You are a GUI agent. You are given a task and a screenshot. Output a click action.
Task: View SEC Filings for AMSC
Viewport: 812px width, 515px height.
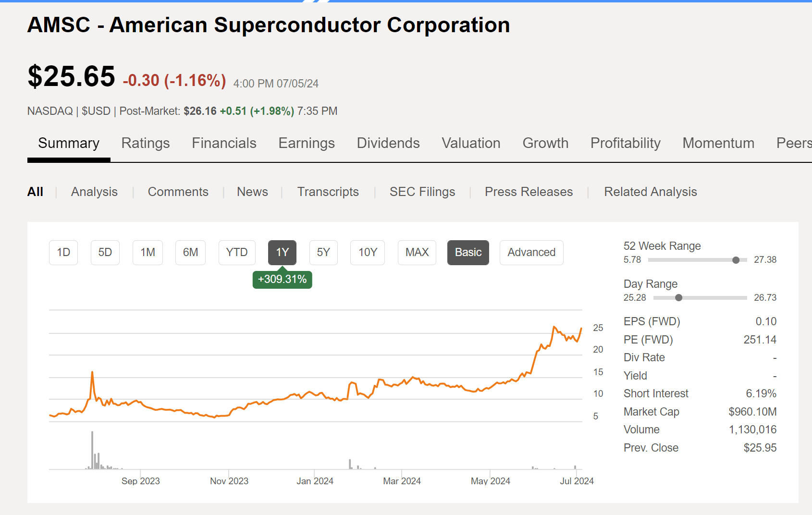[x=422, y=192]
